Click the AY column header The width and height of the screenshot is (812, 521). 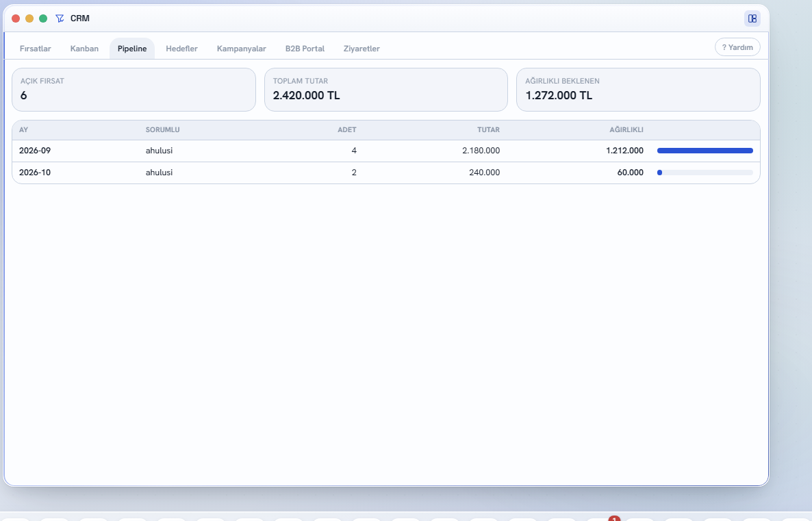[23, 130]
